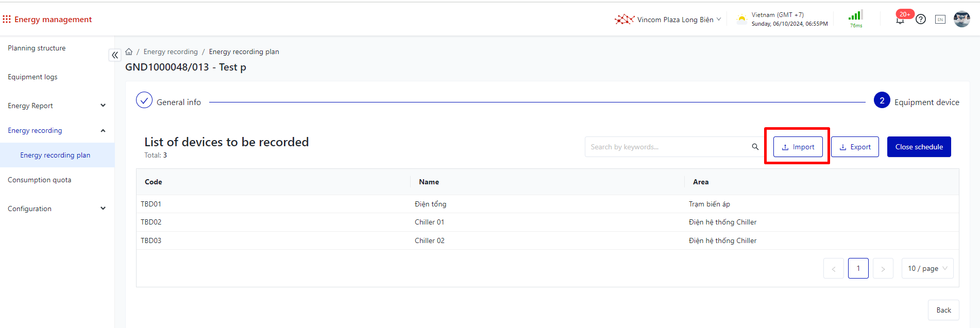Click the search magnifier icon

755,147
